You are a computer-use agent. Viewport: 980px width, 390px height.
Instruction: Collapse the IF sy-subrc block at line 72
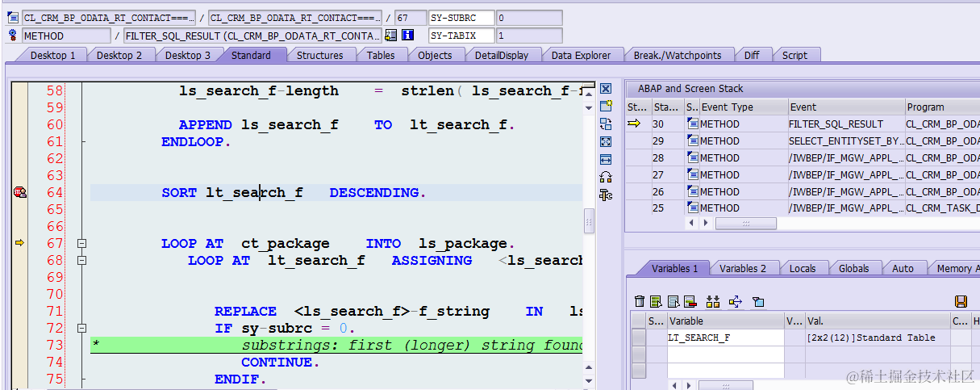(x=81, y=329)
